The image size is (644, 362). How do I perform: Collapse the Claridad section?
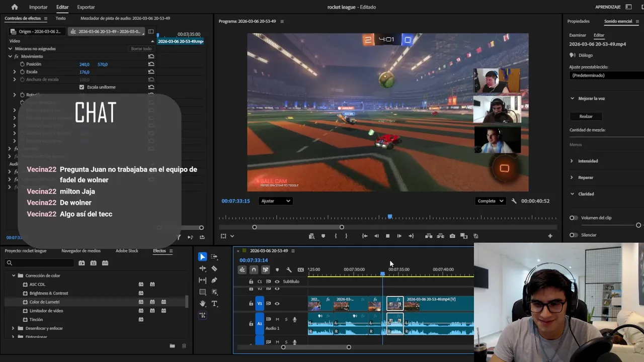pyautogui.click(x=572, y=194)
